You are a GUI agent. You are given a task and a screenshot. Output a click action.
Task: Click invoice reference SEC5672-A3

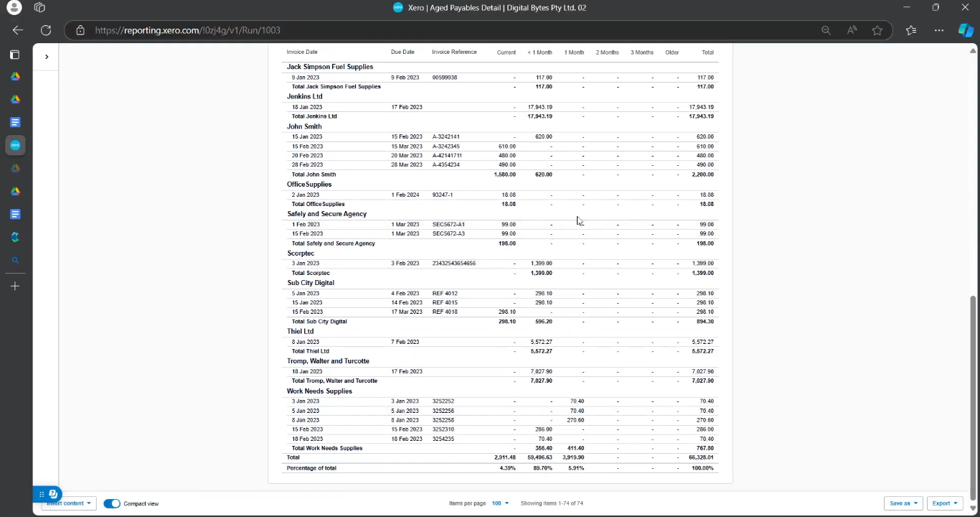point(448,233)
